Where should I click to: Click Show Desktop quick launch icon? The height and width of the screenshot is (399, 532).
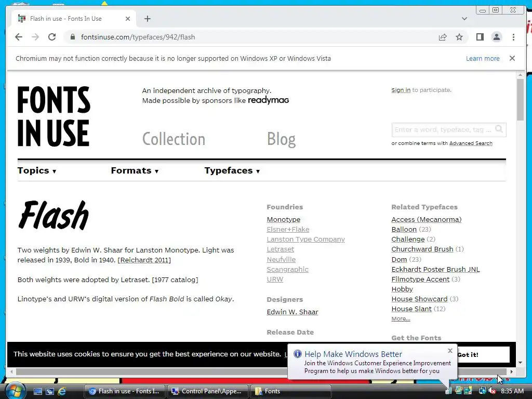[37, 391]
